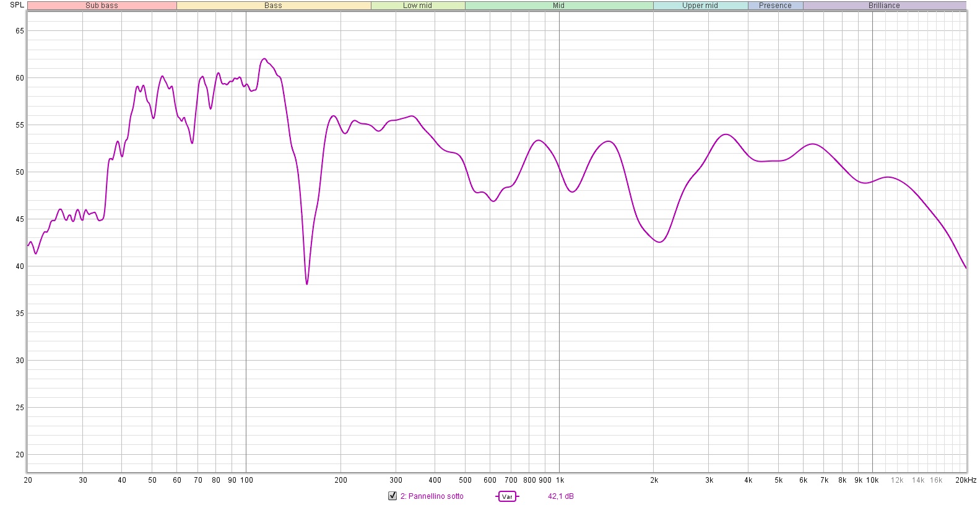Click the 5k frequency axis label
This screenshot has height=505, width=980.
tap(778, 480)
